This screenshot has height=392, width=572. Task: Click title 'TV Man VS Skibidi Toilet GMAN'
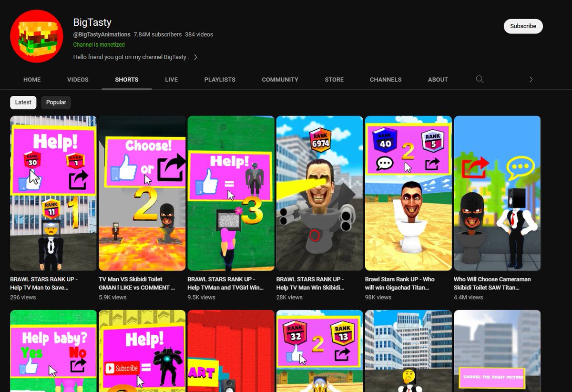point(136,283)
